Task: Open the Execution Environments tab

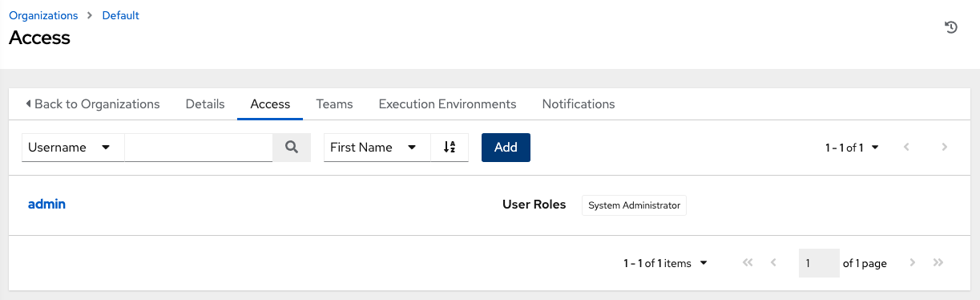Action: coord(447,104)
